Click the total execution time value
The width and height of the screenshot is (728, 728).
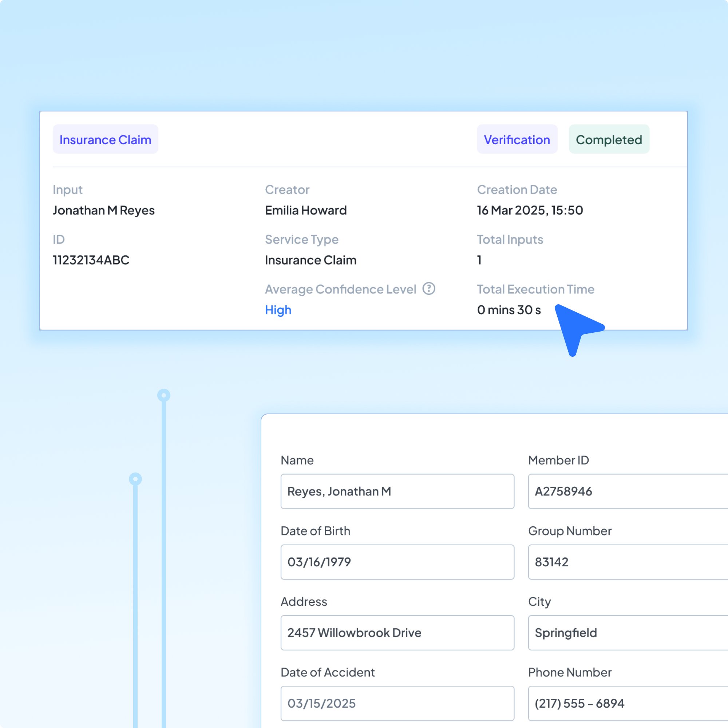[x=509, y=310]
